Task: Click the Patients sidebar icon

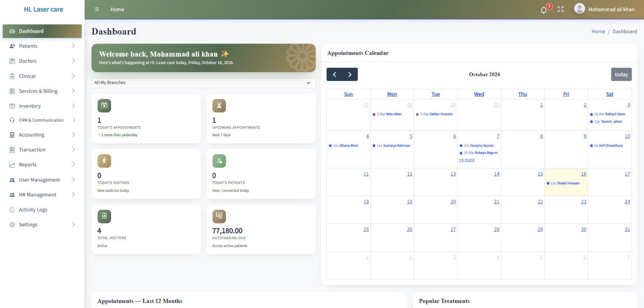Action: click(12, 46)
